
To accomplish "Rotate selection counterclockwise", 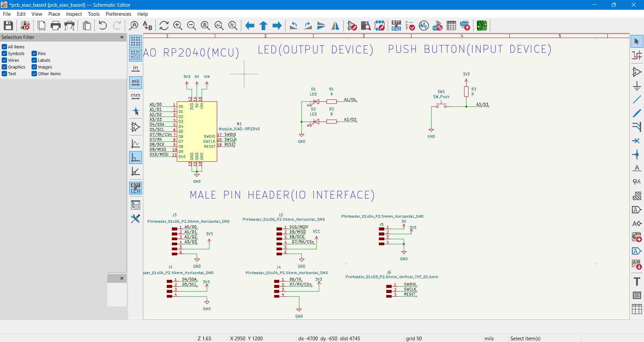I will coord(294,26).
